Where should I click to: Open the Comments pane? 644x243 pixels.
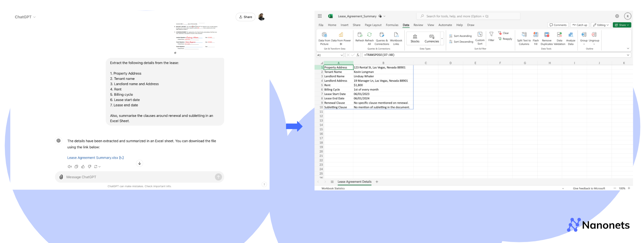coord(558,25)
